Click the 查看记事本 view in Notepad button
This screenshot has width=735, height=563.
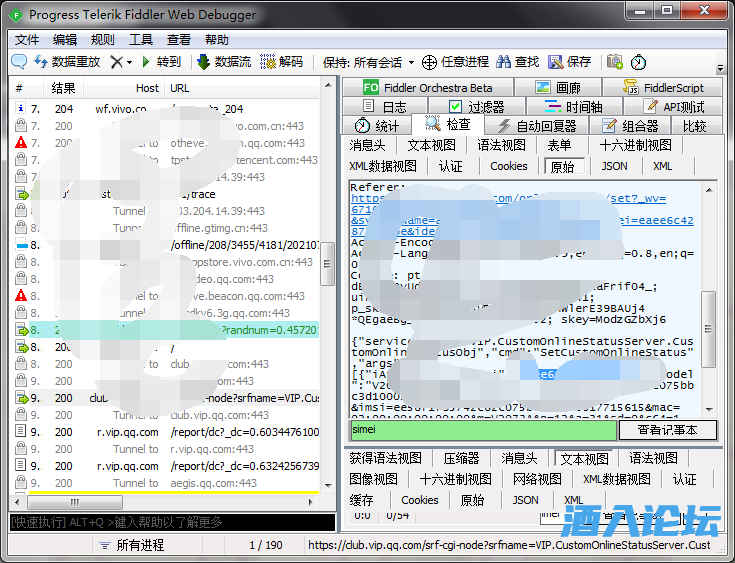[668, 430]
